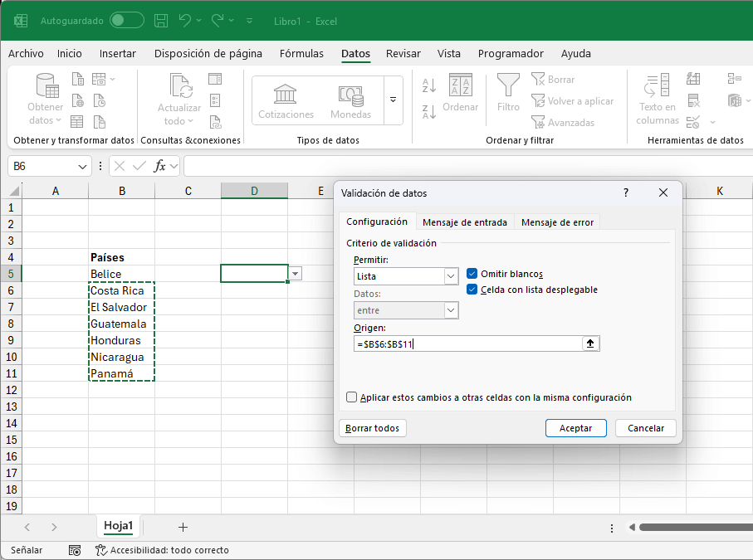Open the Mensaje de error tab
The image size is (753, 560).
point(557,222)
